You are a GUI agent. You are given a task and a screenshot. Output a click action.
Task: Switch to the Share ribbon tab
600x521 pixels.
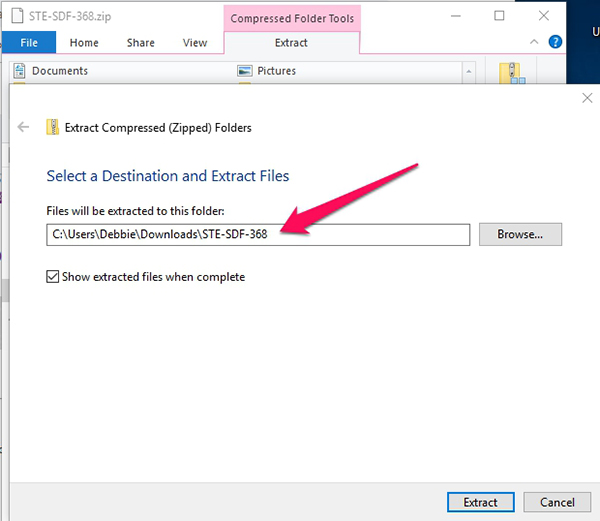tap(141, 43)
